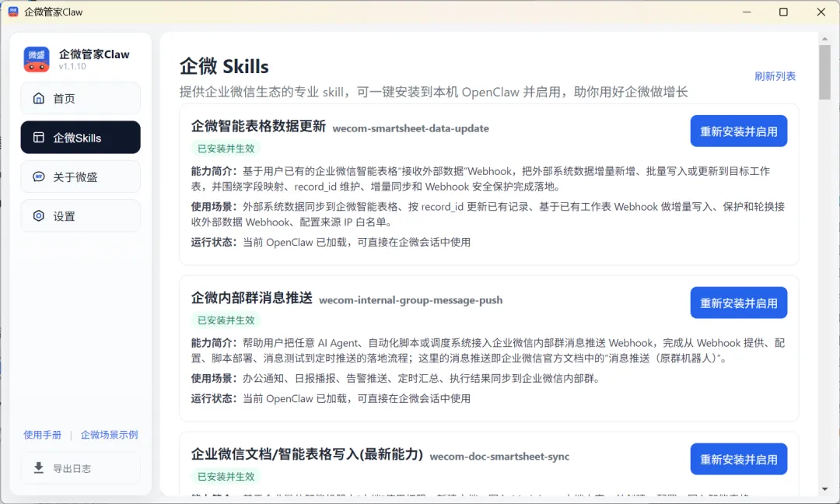This screenshot has height=504, width=840.
Task: Open the 企微场景示例 link
Action: coord(110,434)
